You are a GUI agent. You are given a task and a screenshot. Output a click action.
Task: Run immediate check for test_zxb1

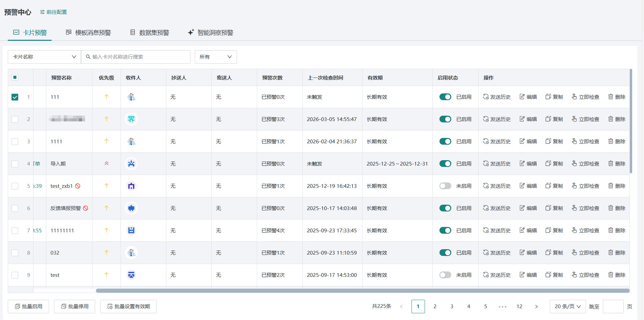coord(585,186)
